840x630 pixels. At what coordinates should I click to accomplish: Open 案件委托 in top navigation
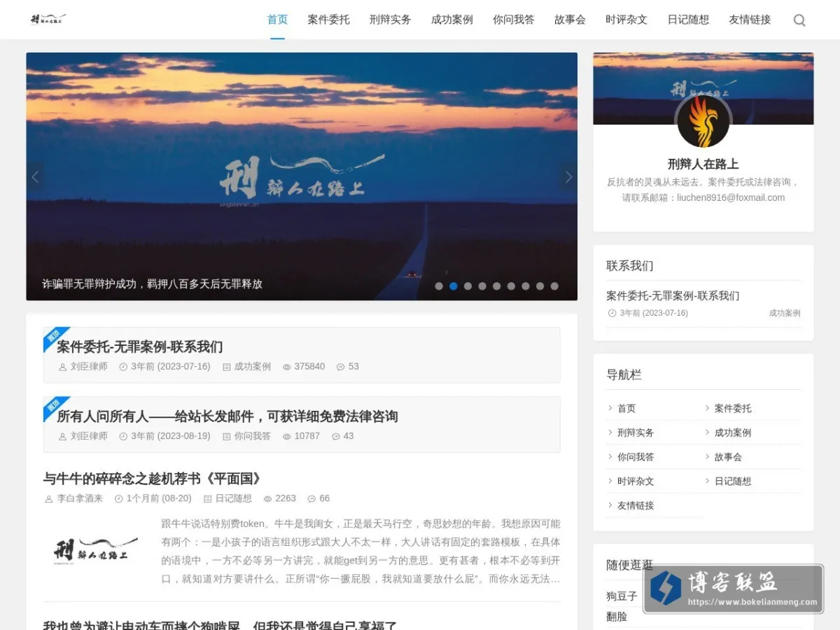click(329, 20)
